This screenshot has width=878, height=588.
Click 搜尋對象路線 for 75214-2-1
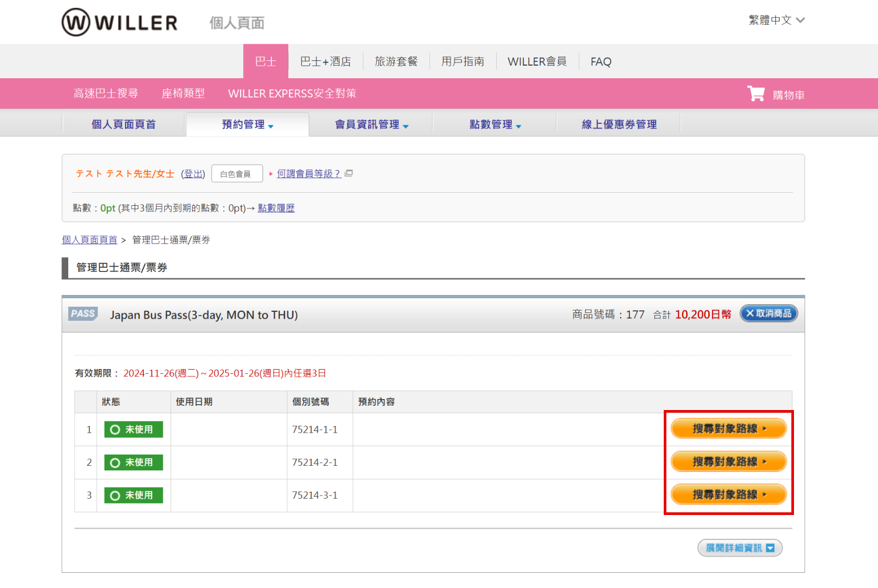pos(728,461)
